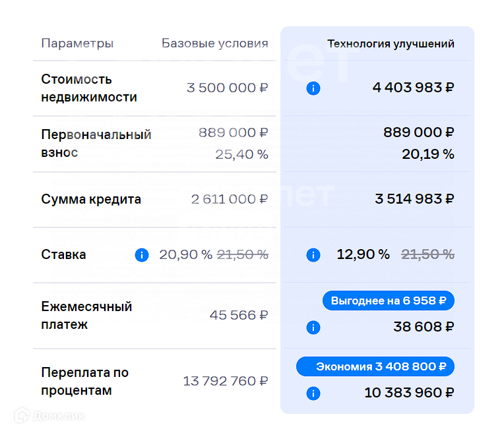Click info icon beside the 20,90 % base rate
This screenshot has height=433, width=504.
click(142, 255)
